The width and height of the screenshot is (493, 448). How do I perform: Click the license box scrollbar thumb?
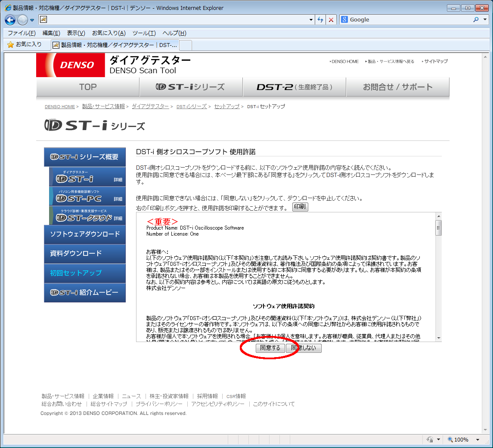pos(439,228)
